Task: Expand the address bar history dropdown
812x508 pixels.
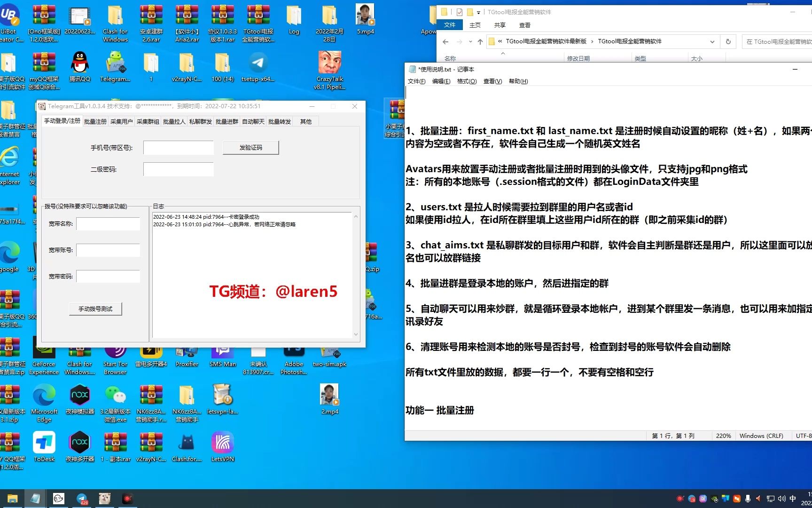Action: (713, 41)
